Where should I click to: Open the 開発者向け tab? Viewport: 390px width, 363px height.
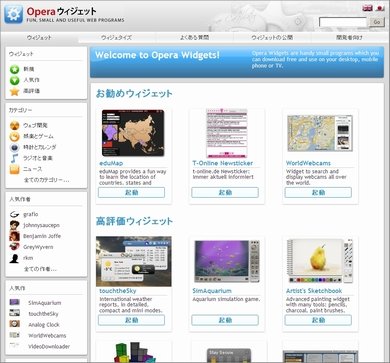pos(349,38)
